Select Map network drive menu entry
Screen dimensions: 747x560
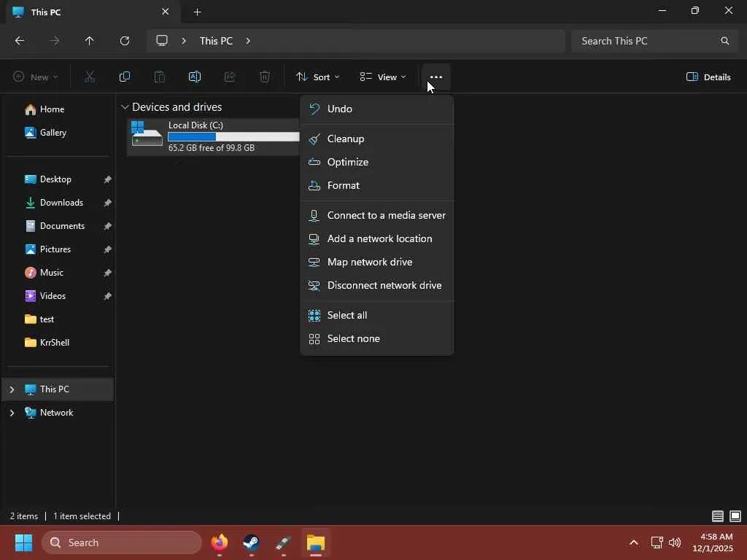[370, 262]
